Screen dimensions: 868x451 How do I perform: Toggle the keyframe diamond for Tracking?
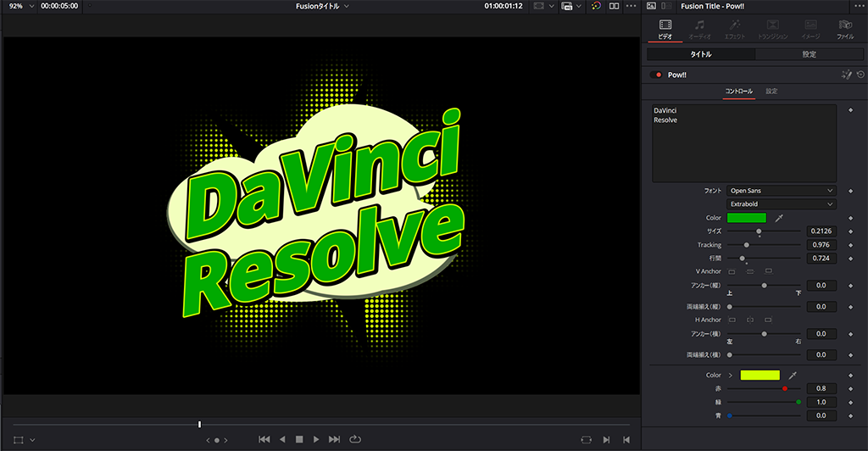pyautogui.click(x=851, y=245)
